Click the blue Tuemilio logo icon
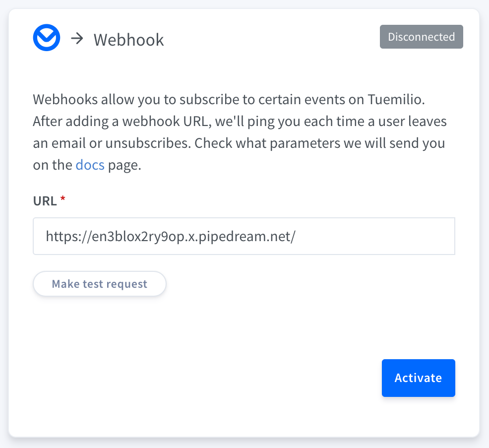Image resolution: width=489 pixels, height=448 pixels. pyautogui.click(x=47, y=38)
